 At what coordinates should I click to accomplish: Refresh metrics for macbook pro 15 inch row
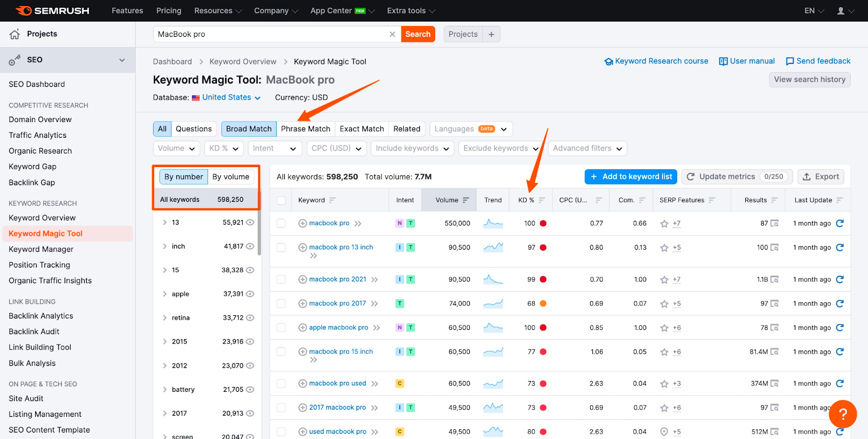point(840,352)
